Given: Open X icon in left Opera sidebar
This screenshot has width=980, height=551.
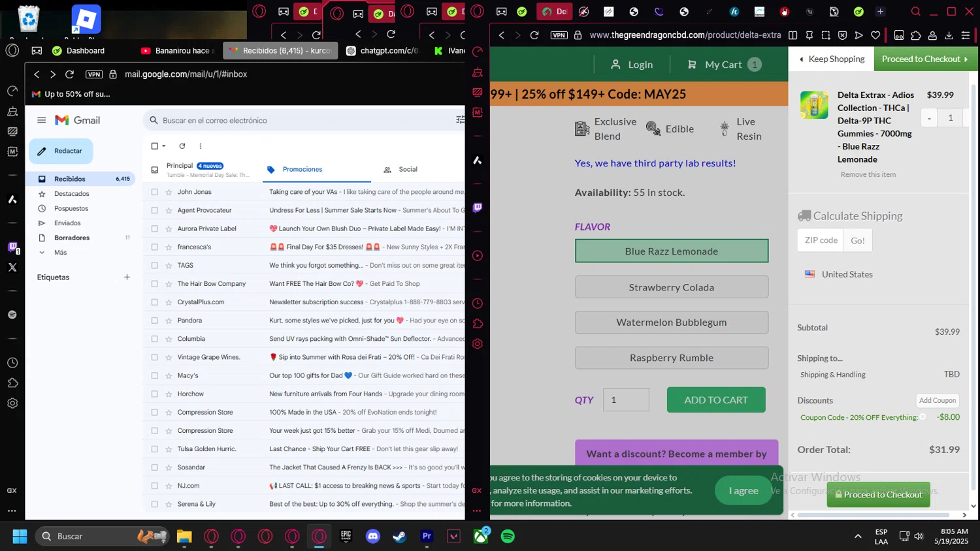Looking at the screenshot, I should [12, 267].
